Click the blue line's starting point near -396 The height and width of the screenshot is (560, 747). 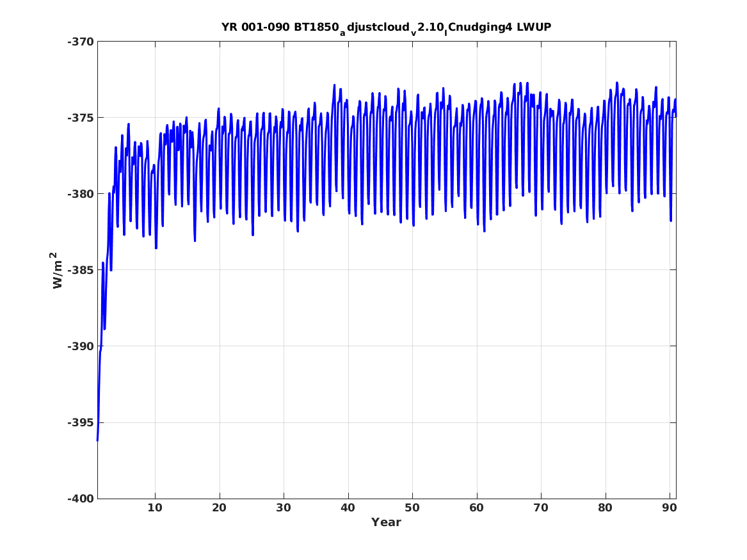coord(98,440)
